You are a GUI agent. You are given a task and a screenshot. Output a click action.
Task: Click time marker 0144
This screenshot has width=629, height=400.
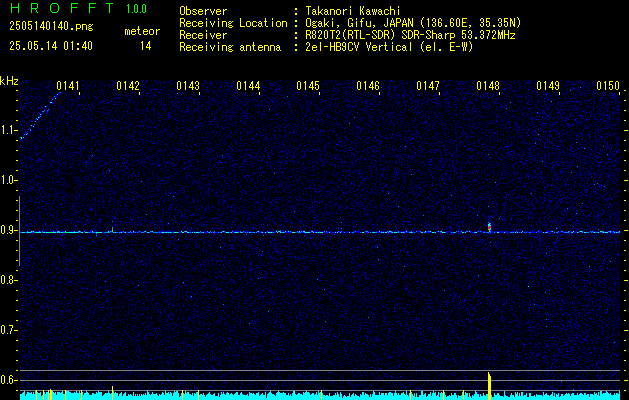point(248,86)
